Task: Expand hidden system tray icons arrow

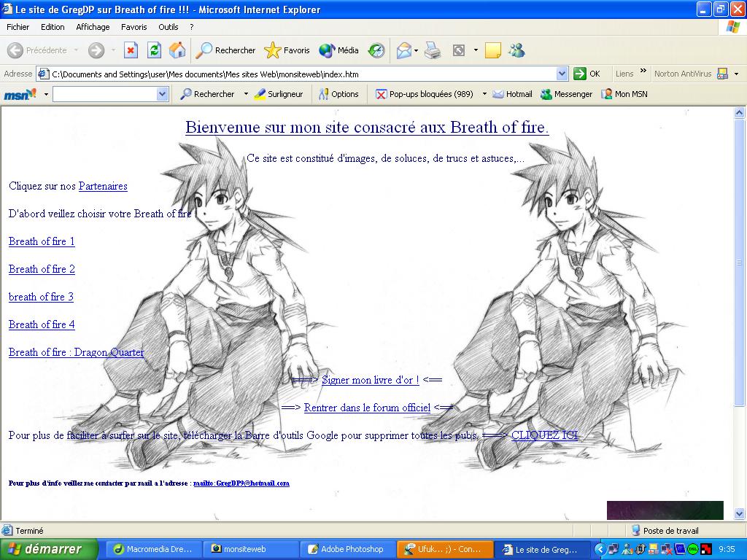Action: 600,550
